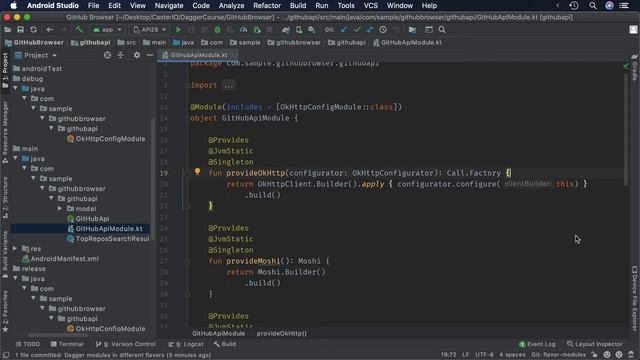Toggle the Gradle side tab
This screenshot has height=360, width=640.
click(x=634, y=68)
